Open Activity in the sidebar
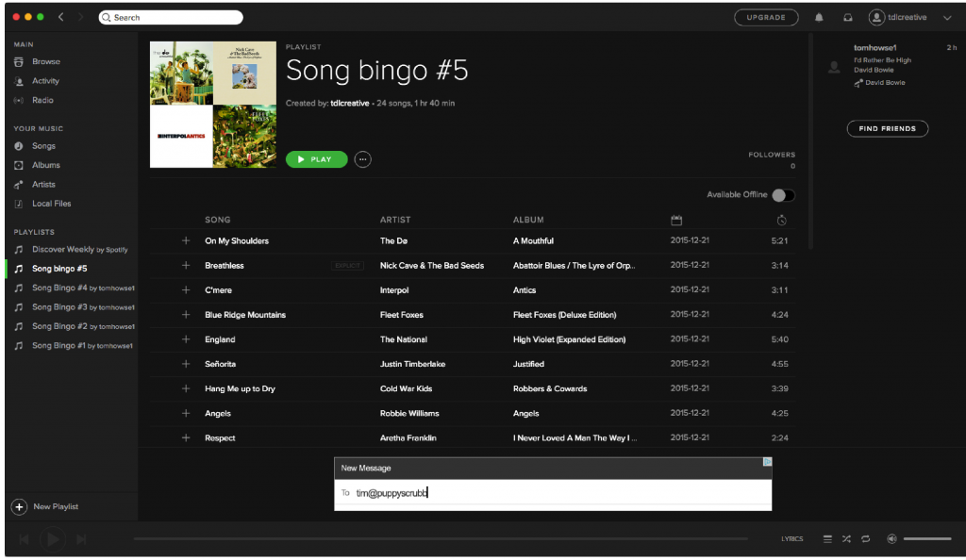This screenshot has width=966, height=560. click(x=45, y=81)
